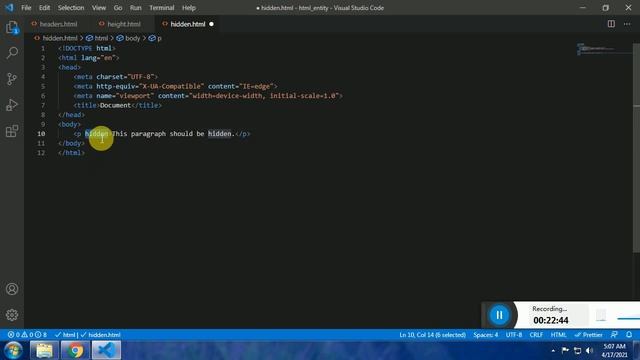
Task: Click the volume icon in system tray
Action: pyautogui.click(x=589, y=350)
